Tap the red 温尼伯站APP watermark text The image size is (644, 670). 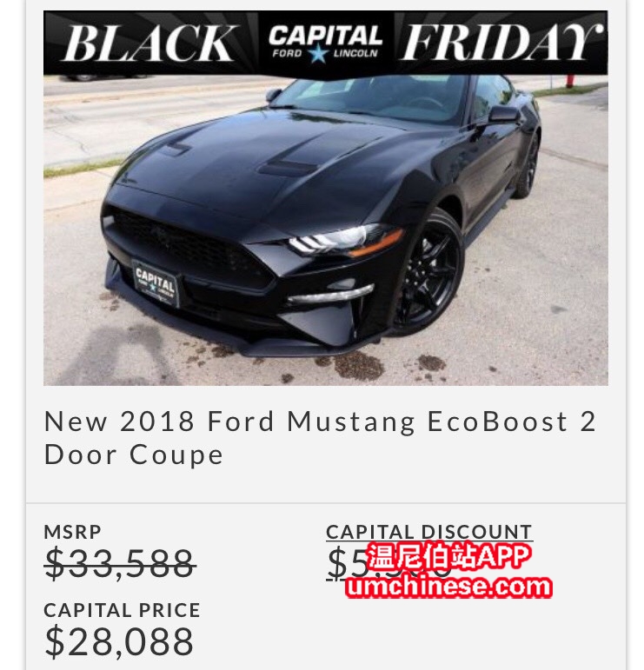point(448,557)
